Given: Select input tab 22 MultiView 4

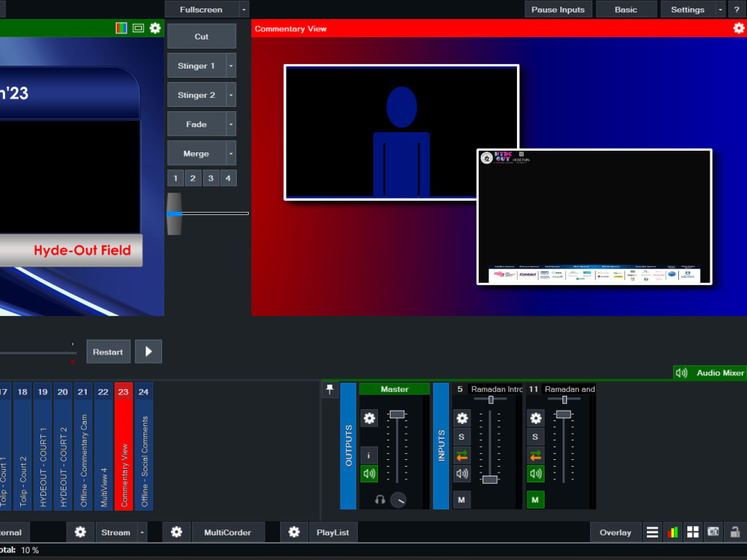Looking at the screenshot, I should pyautogui.click(x=103, y=447).
